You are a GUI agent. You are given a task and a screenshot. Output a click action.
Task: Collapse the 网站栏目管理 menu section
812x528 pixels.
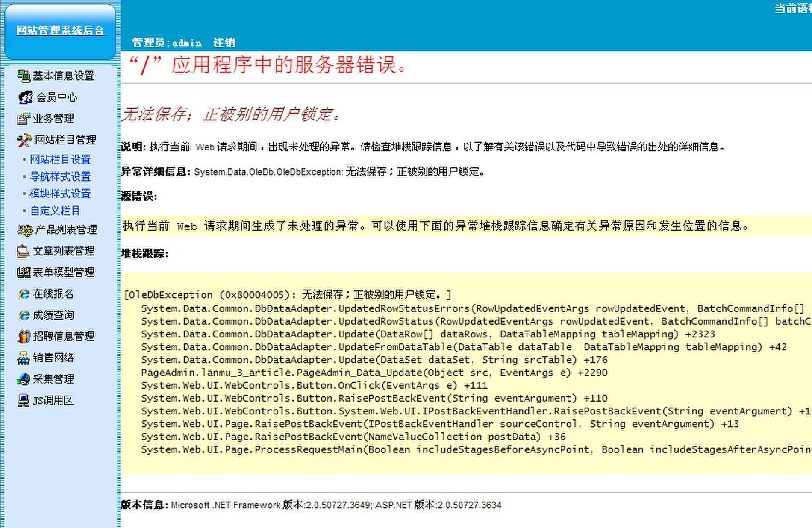pos(65,140)
